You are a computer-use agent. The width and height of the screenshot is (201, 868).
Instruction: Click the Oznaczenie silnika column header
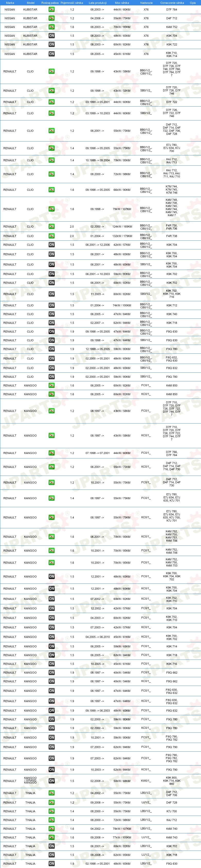[x=172, y=3]
